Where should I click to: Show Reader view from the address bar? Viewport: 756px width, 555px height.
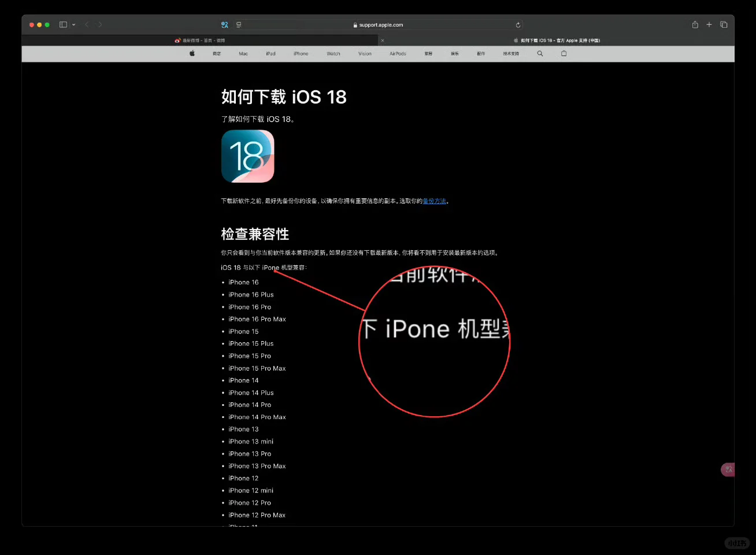239,25
